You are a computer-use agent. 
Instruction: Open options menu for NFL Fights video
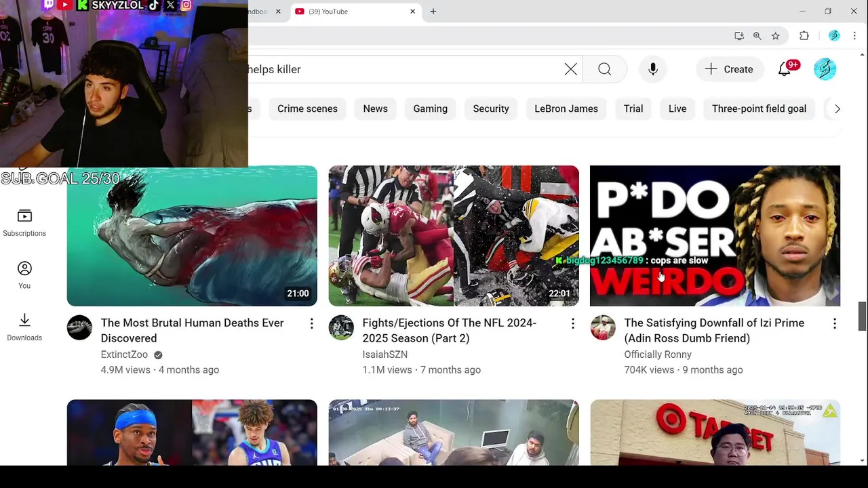point(573,324)
